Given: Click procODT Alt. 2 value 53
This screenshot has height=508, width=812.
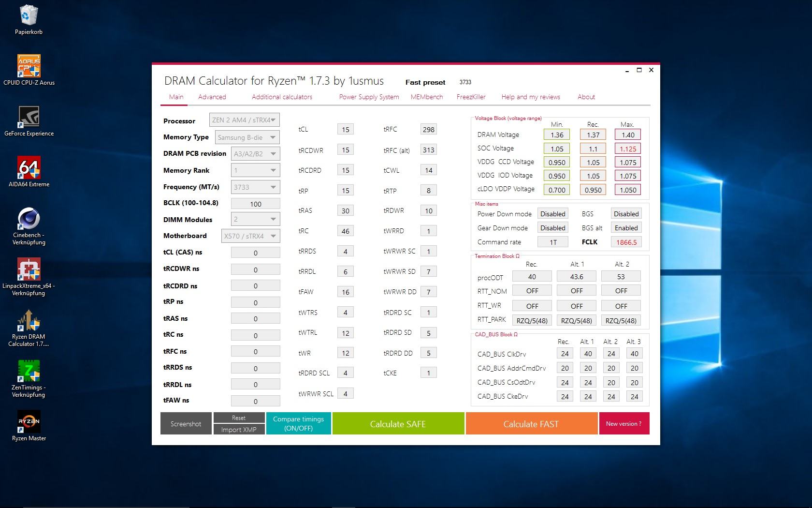Looking at the screenshot, I should (621, 276).
